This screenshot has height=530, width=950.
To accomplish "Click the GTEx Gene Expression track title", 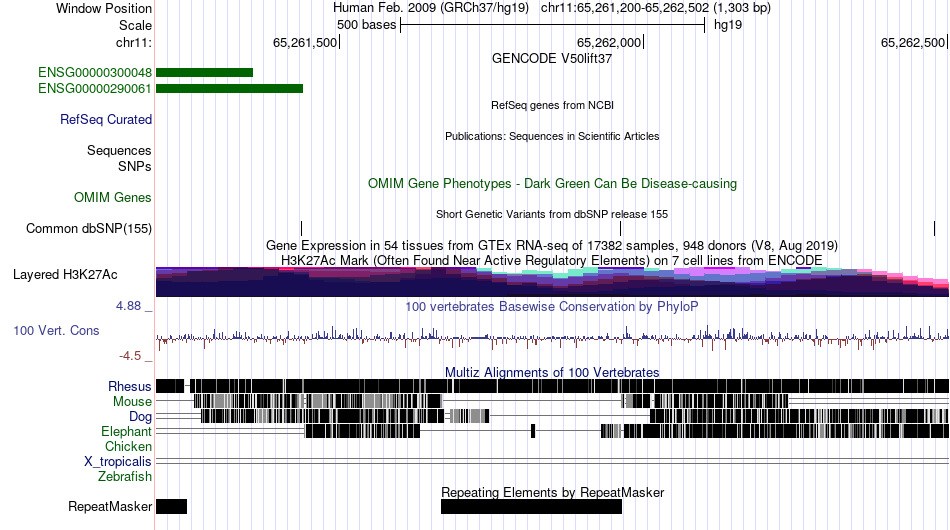I will tap(552, 245).
